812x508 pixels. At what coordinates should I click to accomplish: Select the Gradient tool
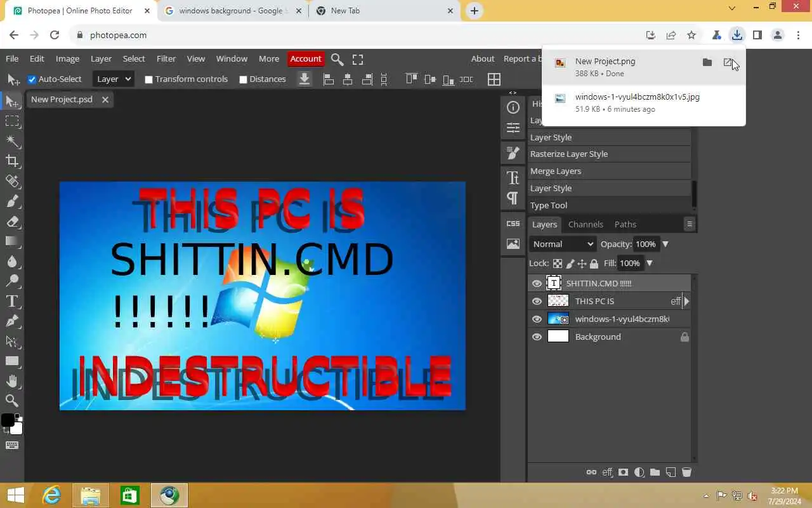(x=12, y=241)
